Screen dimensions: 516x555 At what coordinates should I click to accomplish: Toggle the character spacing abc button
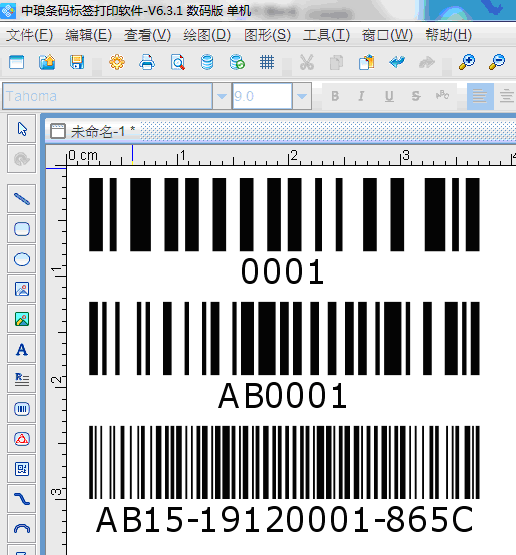pos(443,96)
